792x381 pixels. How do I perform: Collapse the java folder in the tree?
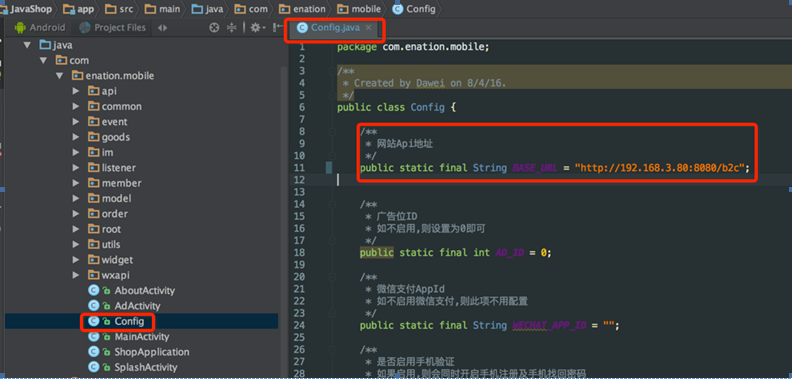(27, 45)
